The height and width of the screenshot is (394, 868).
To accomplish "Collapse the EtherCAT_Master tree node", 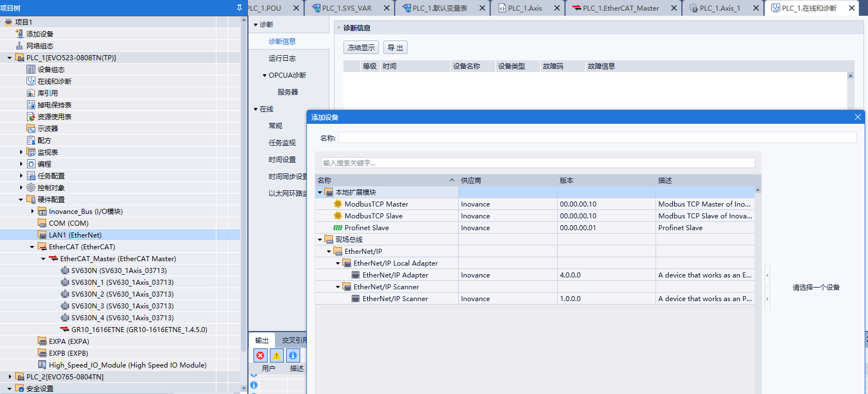I will [x=43, y=259].
